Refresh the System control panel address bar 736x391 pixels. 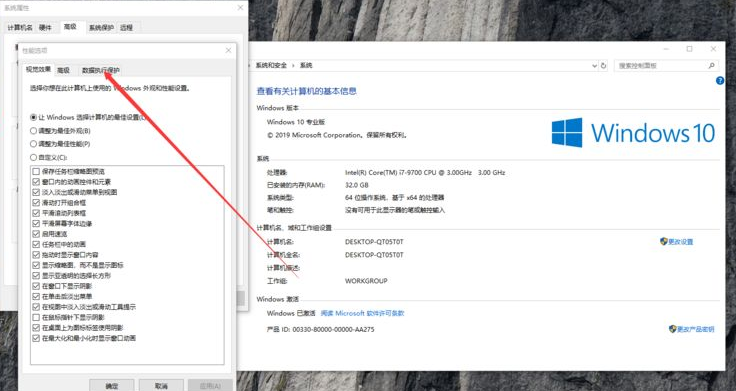[603, 66]
